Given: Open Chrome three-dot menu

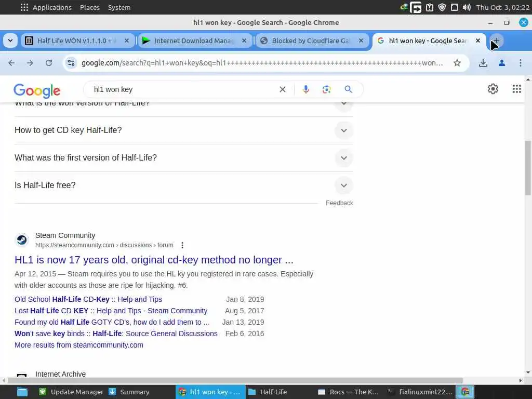Looking at the screenshot, I should point(521,63).
